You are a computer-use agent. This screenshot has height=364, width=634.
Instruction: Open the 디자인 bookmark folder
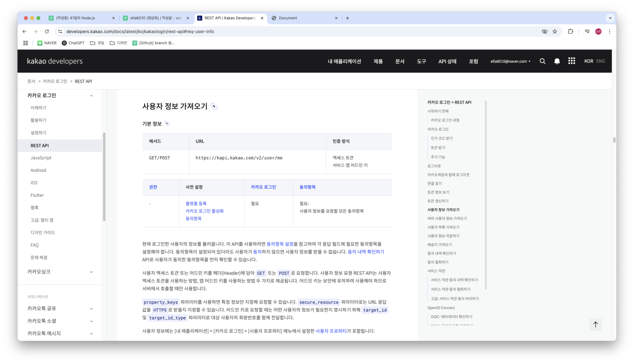(119, 43)
